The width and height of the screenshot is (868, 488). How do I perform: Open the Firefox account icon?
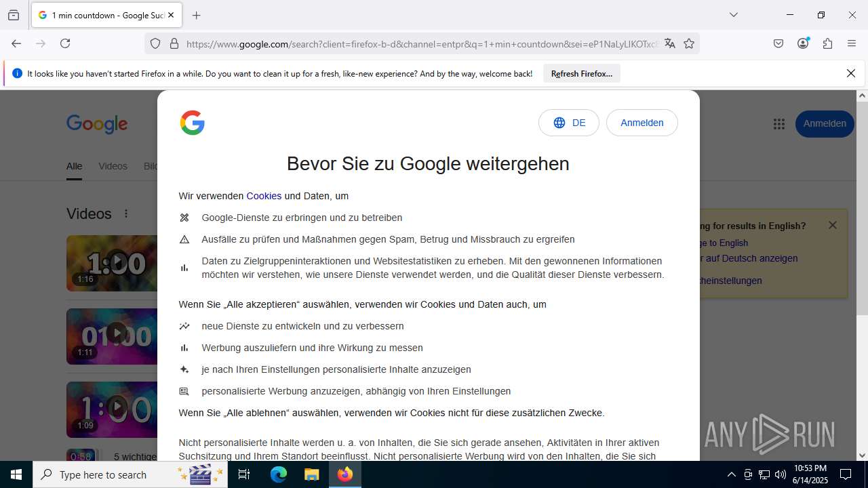tap(803, 43)
